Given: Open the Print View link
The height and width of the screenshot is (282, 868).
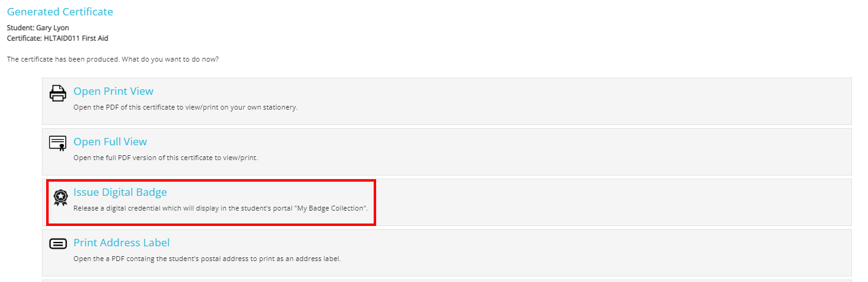Looking at the screenshot, I should click(113, 91).
